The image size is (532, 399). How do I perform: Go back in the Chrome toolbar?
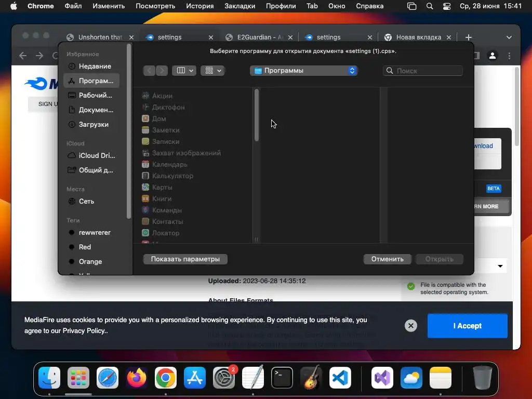click(x=23, y=56)
